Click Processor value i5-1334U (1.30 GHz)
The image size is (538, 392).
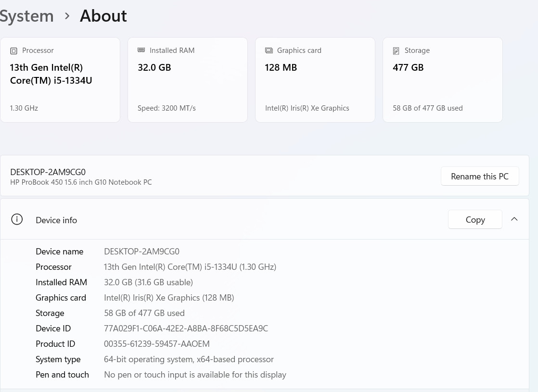(x=190, y=267)
